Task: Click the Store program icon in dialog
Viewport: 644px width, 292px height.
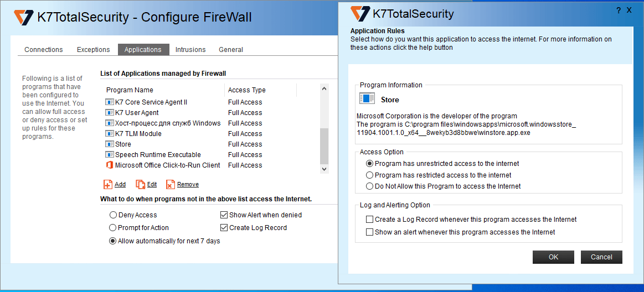Action: [x=367, y=99]
